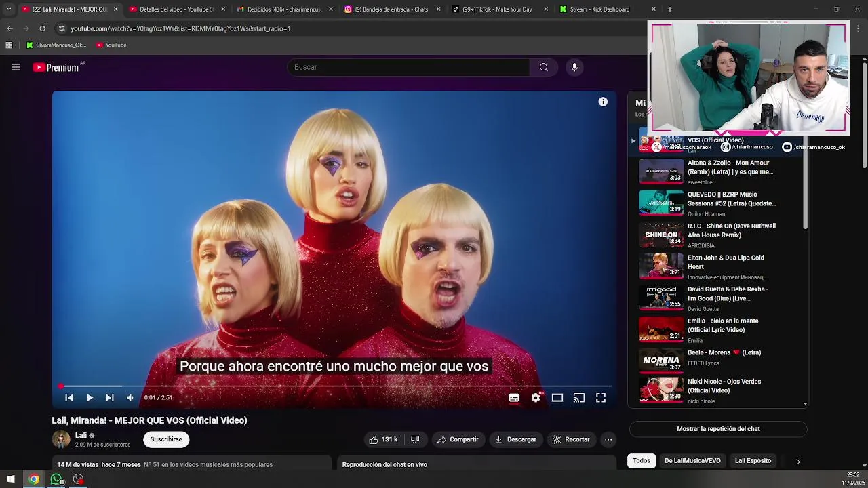The height and width of the screenshot is (488, 868).
Task: Open the tab search dropdown arrow
Action: 8,9
